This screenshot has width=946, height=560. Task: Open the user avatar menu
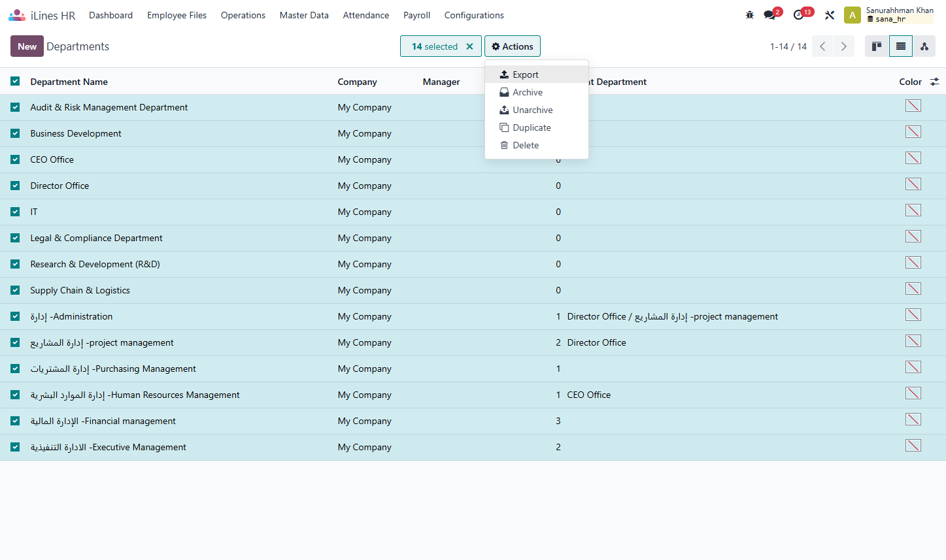[x=853, y=15]
